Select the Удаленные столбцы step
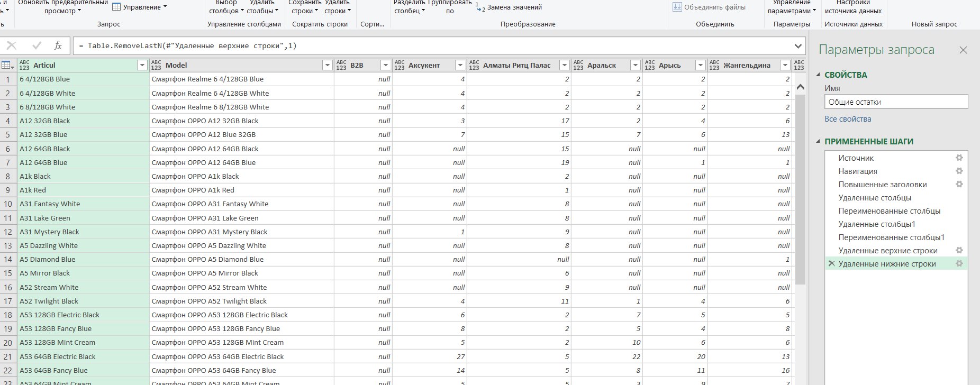980x385 pixels. point(875,197)
